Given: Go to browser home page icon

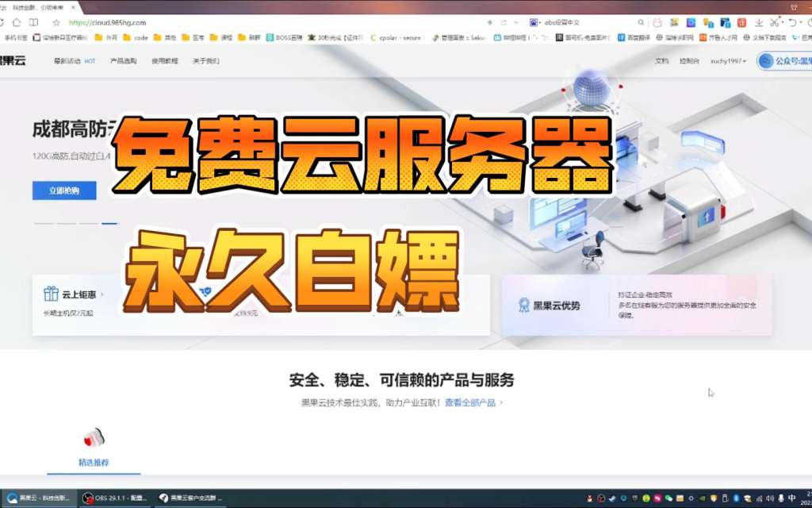Looking at the screenshot, I should pyautogui.click(x=17, y=22).
